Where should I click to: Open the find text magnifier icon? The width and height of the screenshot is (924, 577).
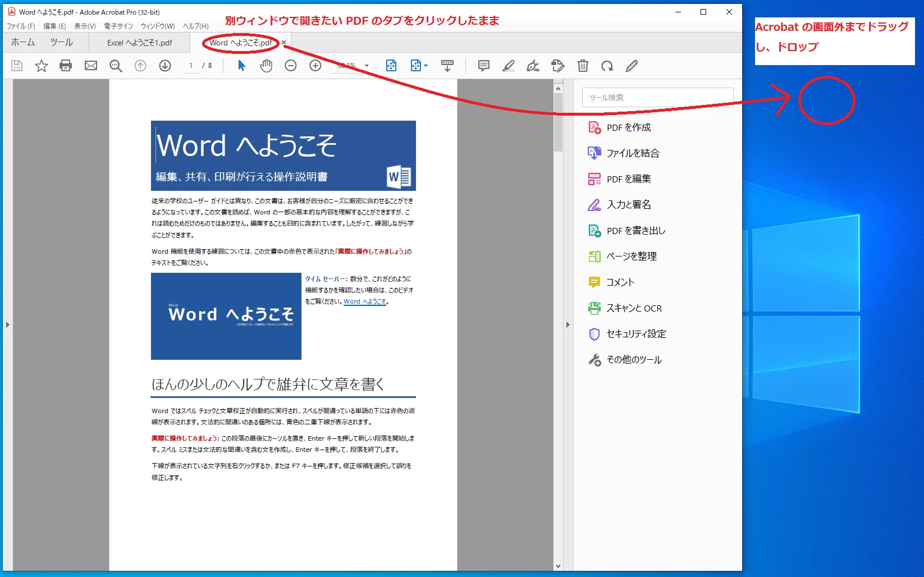(x=116, y=66)
